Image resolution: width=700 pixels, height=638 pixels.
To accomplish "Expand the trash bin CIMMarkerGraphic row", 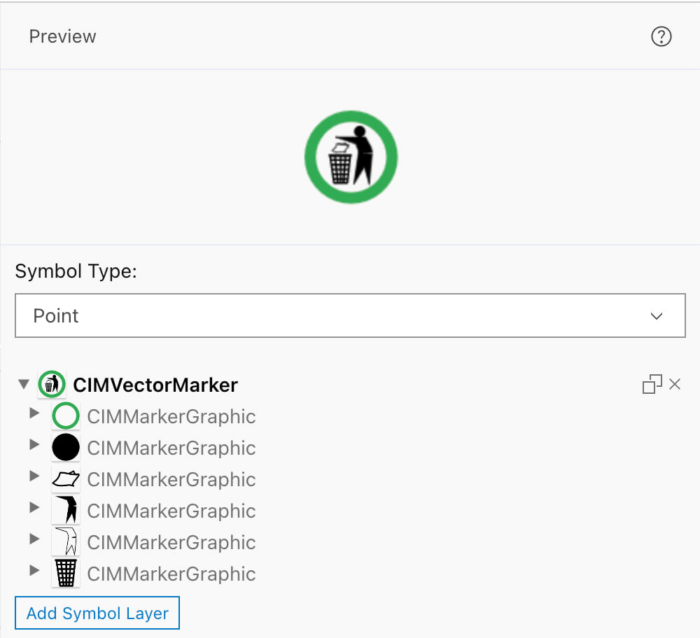I will pos(35,570).
